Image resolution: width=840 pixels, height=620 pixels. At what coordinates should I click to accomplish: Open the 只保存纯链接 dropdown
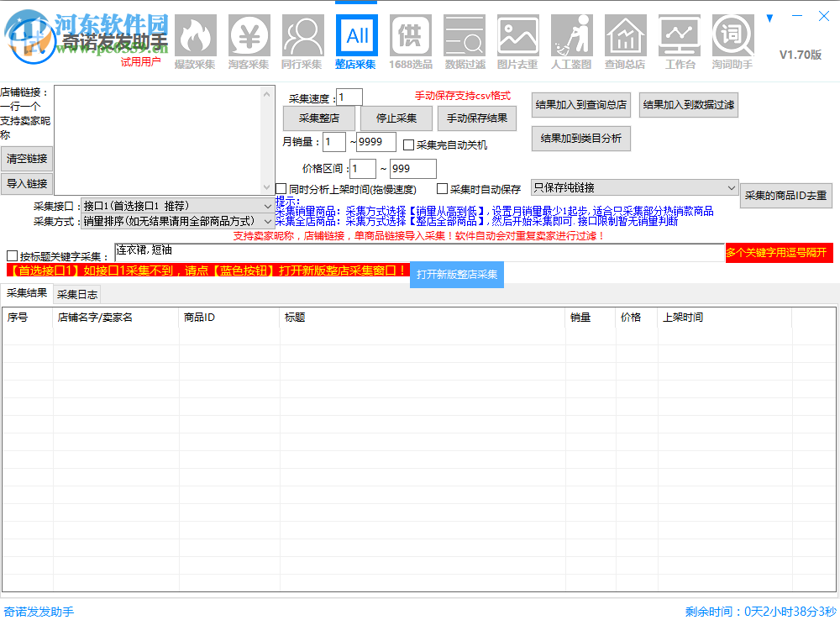pyautogui.click(x=634, y=187)
